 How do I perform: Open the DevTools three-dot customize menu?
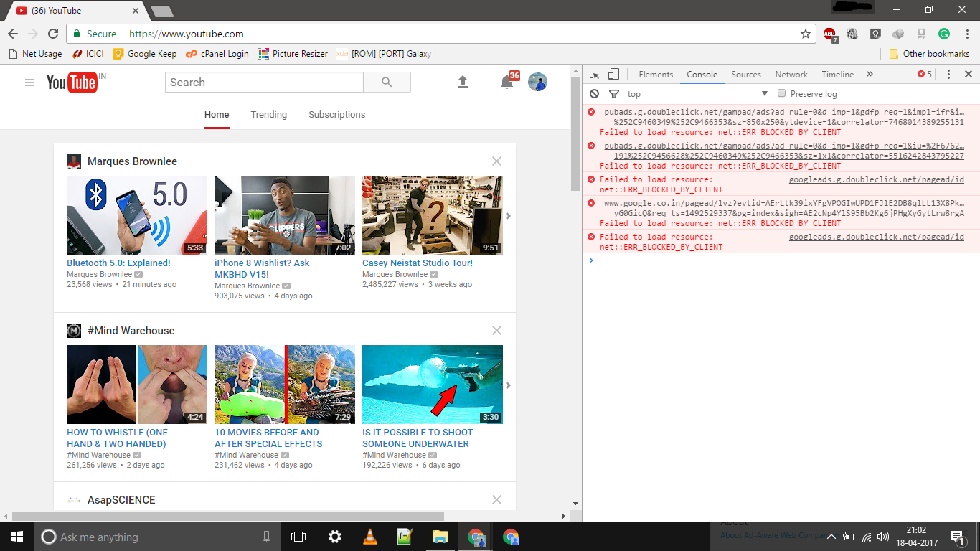click(x=948, y=75)
